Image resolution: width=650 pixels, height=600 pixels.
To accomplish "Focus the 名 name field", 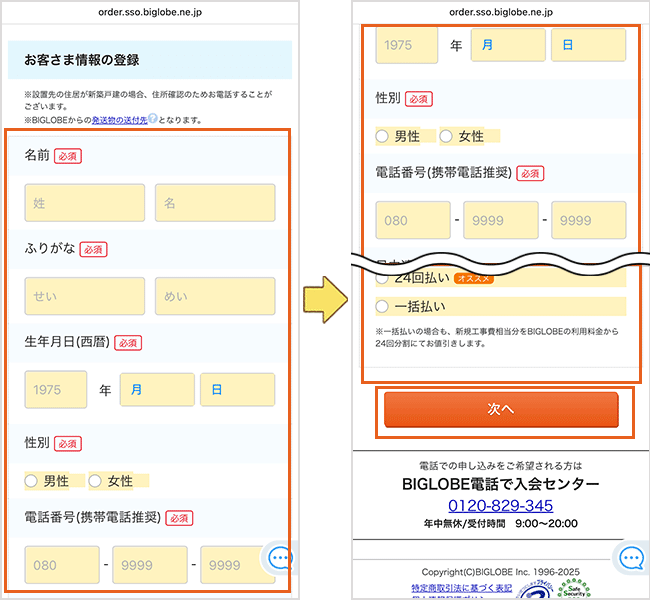I will point(215,203).
